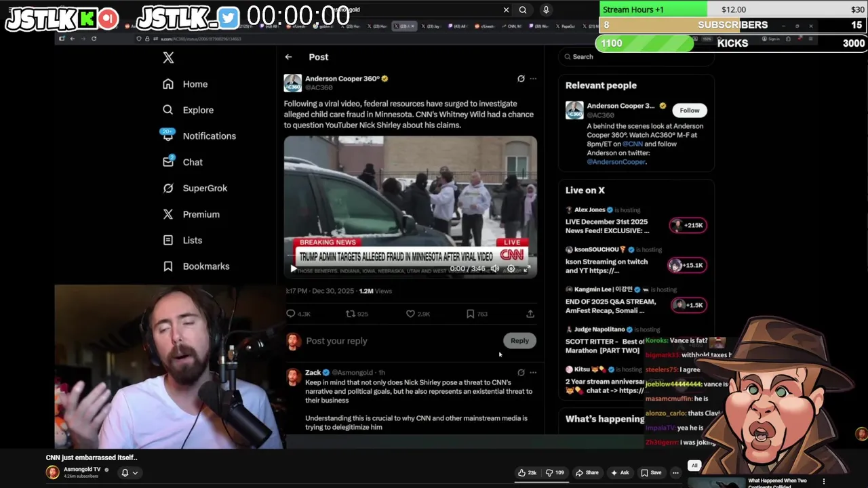Expand the CNN video to fullscreen
The image size is (868, 488).
click(526, 269)
